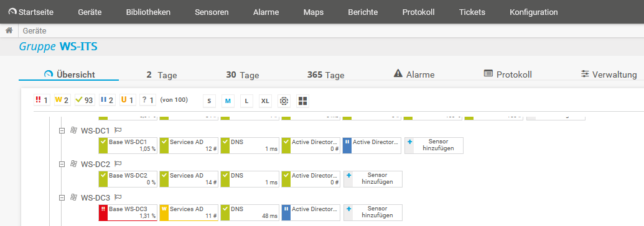Click the home breadcrumb icon
This screenshot has height=226, width=644.
(x=9, y=30)
